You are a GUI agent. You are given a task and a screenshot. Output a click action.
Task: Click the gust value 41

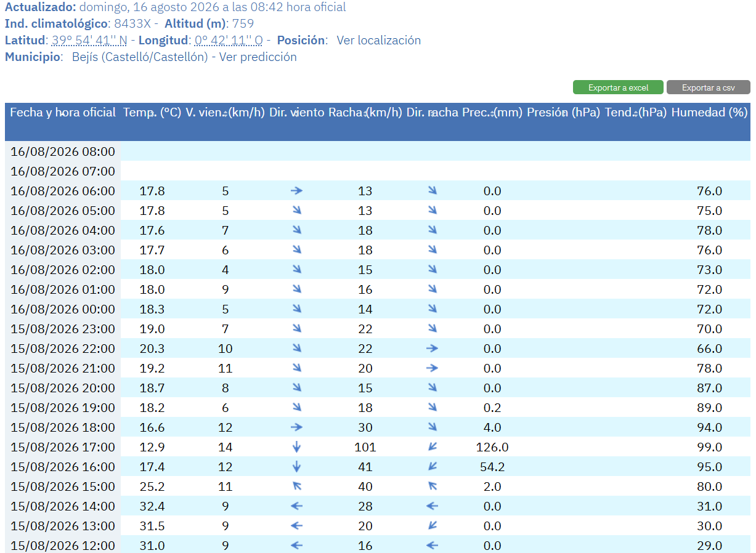click(365, 467)
